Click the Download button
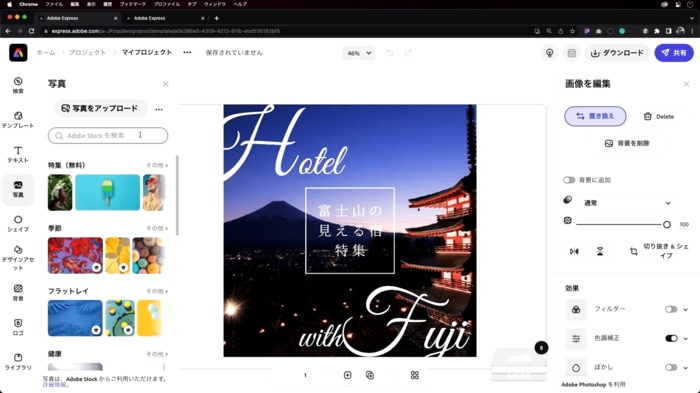 coord(617,53)
